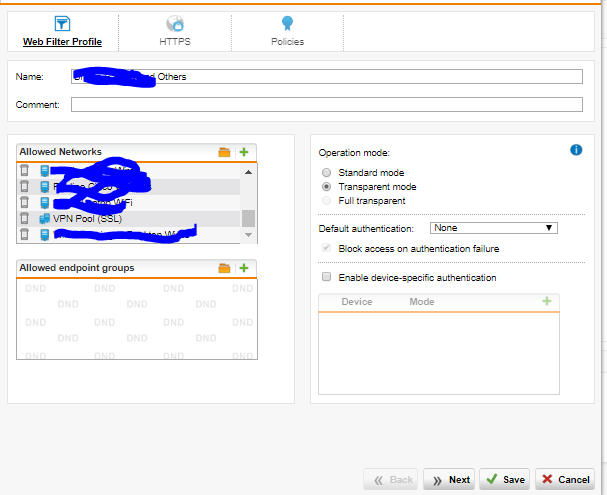Select Transparent mode radio button

click(327, 187)
